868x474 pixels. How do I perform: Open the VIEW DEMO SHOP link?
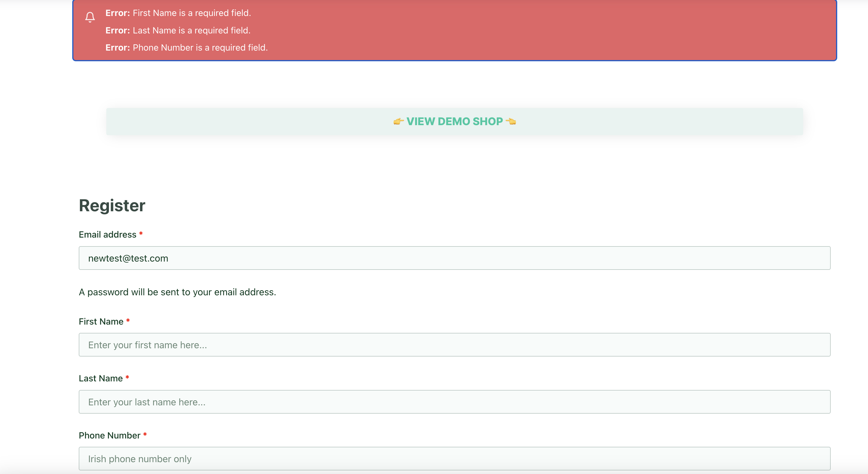tap(454, 121)
